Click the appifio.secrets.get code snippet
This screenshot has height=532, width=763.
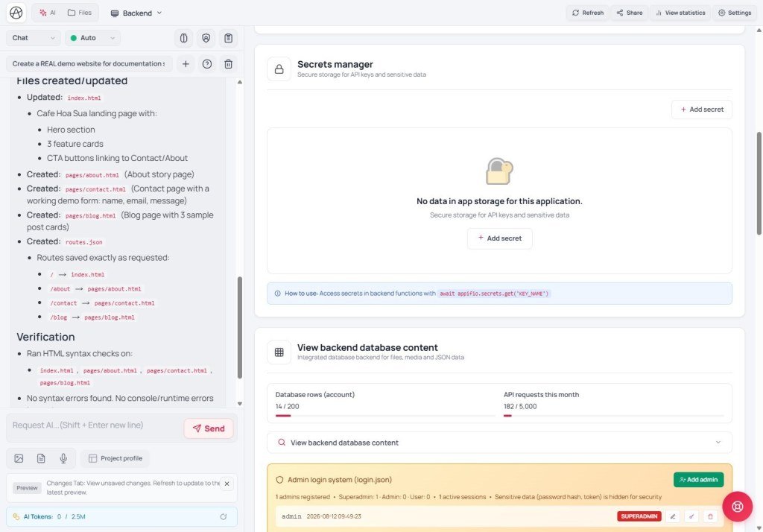click(494, 294)
